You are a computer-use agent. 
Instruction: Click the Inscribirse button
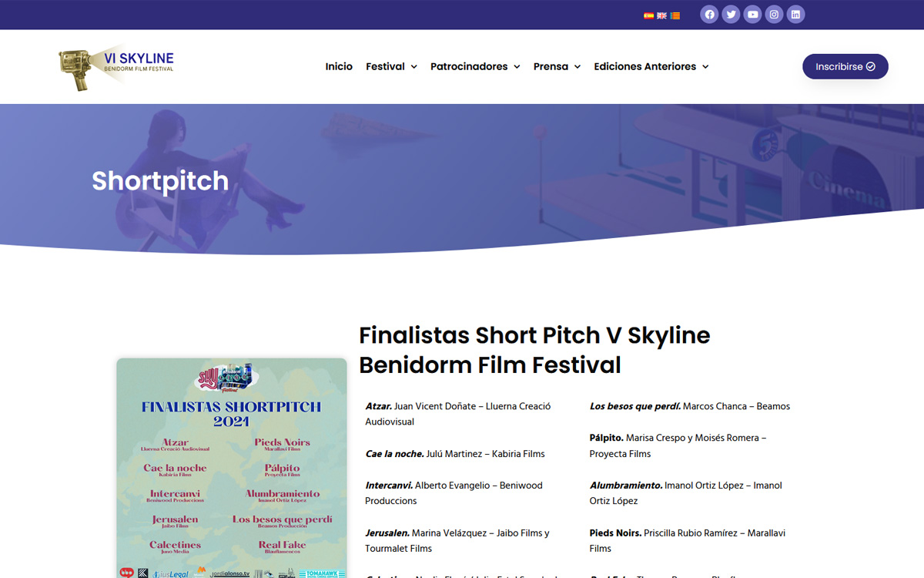[845, 66]
